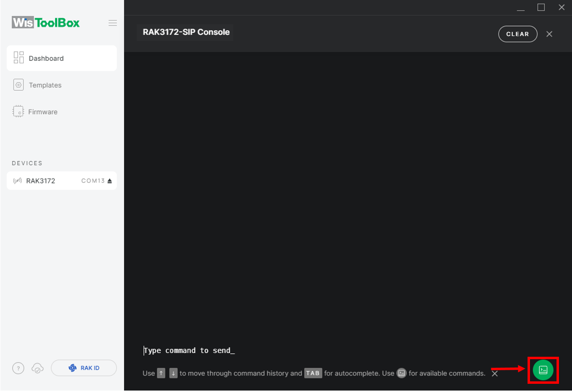Click the cloud sync check icon
Screen dimensions: 572x392
pos(38,368)
